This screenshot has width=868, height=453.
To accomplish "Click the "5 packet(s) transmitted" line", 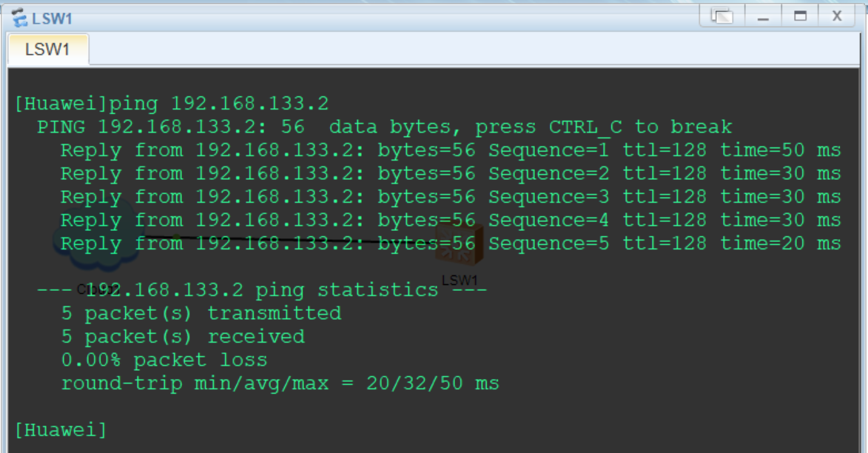I will click(201, 313).
